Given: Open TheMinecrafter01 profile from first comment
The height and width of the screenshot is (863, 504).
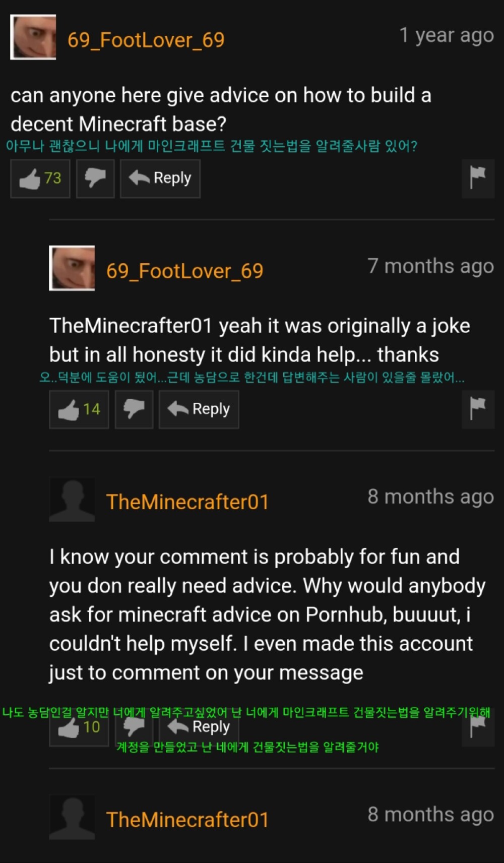Looking at the screenshot, I should 187,502.
